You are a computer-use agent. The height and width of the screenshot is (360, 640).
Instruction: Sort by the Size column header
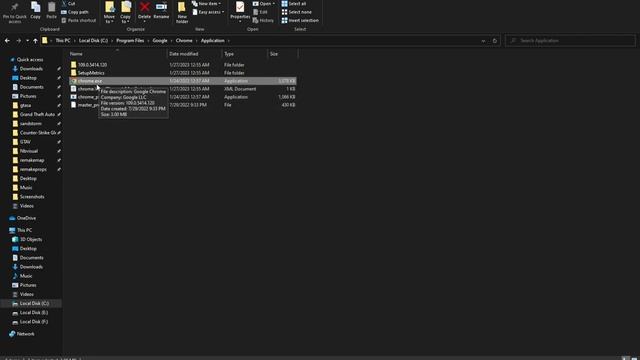(274, 54)
